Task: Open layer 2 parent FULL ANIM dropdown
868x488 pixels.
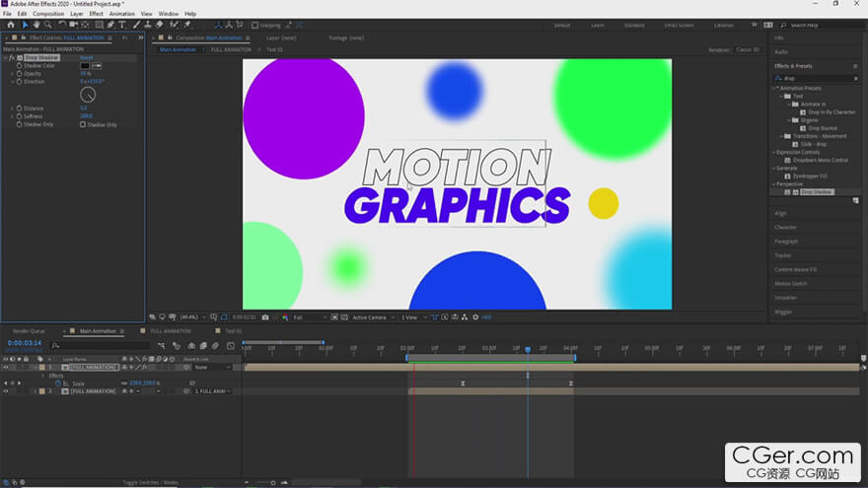Action: [x=213, y=391]
